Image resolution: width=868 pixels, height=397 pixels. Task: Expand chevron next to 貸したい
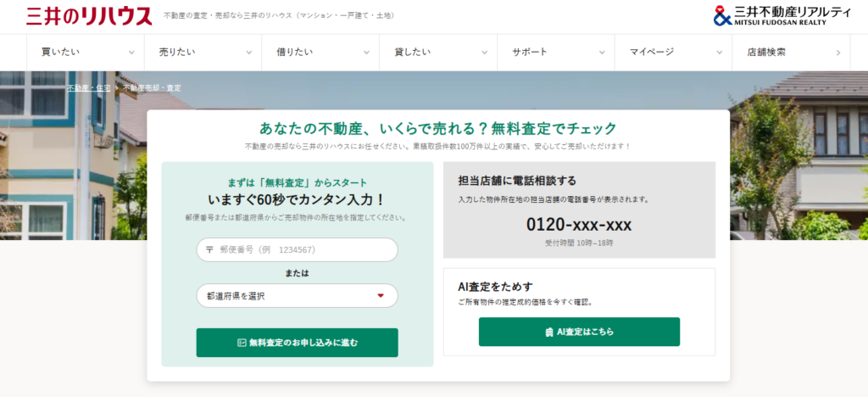[484, 53]
